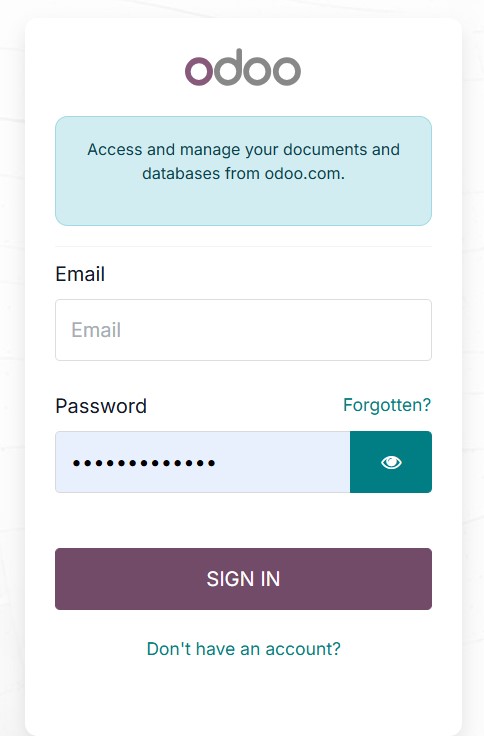The width and height of the screenshot is (484, 736).
Task: Follow the Don't have an account? link
Action: [x=243, y=649]
